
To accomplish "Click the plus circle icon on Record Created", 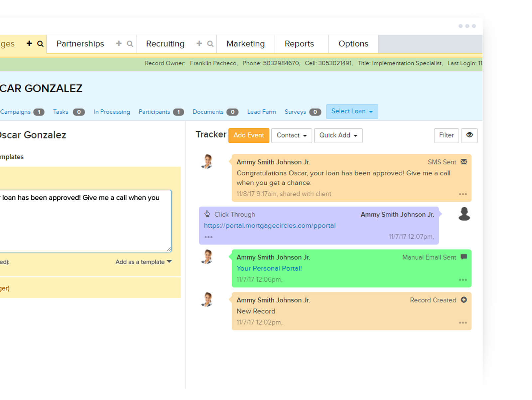I will click(464, 300).
